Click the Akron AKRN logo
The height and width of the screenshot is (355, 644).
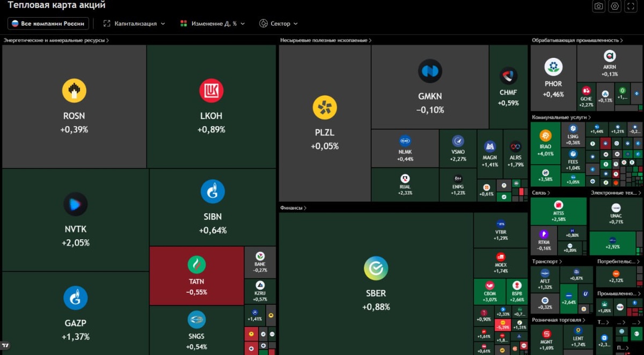point(610,56)
